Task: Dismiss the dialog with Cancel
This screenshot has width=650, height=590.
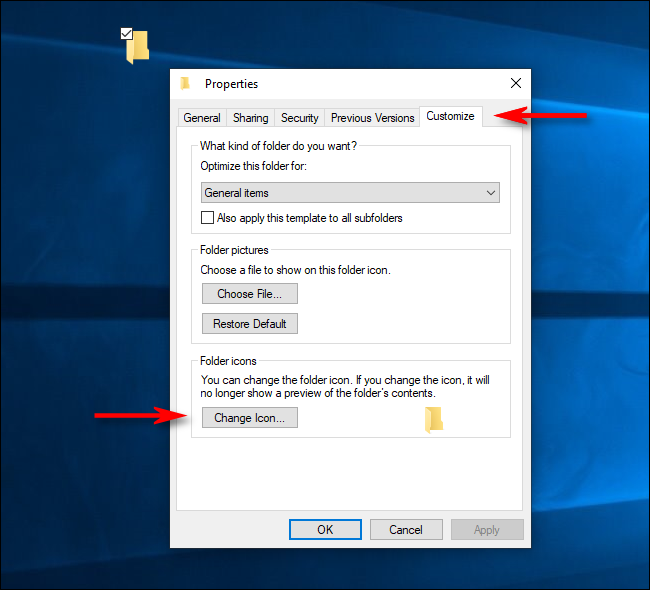Action: click(x=406, y=529)
